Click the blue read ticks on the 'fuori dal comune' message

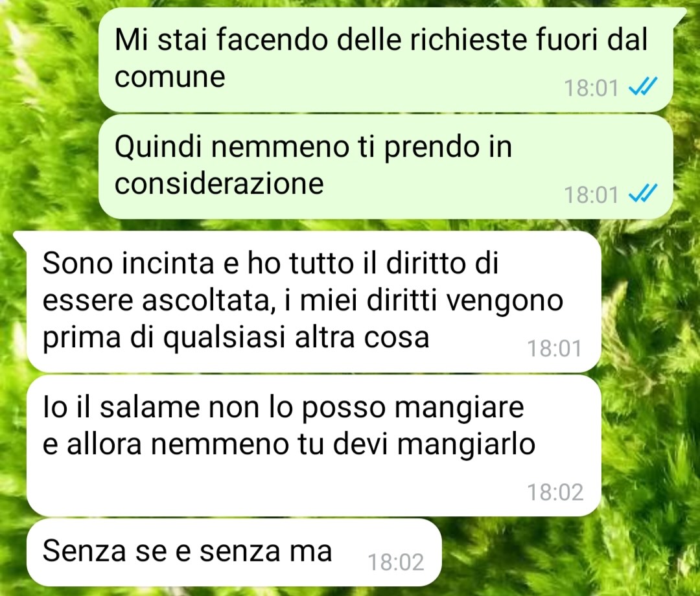[x=643, y=87]
